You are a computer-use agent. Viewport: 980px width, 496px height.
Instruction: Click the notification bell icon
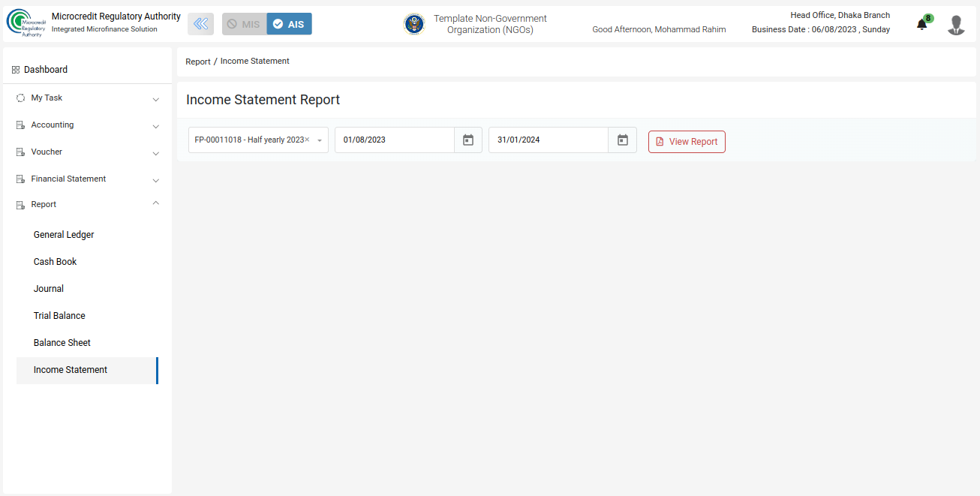click(921, 25)
